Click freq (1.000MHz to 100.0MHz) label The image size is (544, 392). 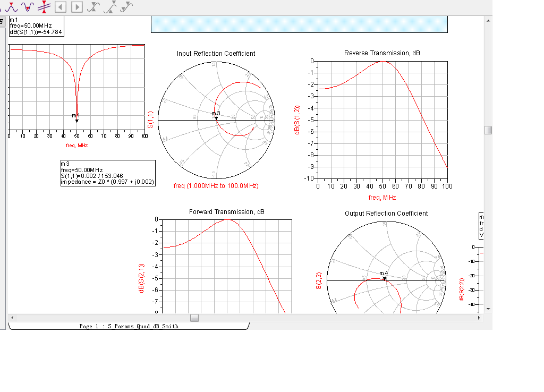coord(216,186)
